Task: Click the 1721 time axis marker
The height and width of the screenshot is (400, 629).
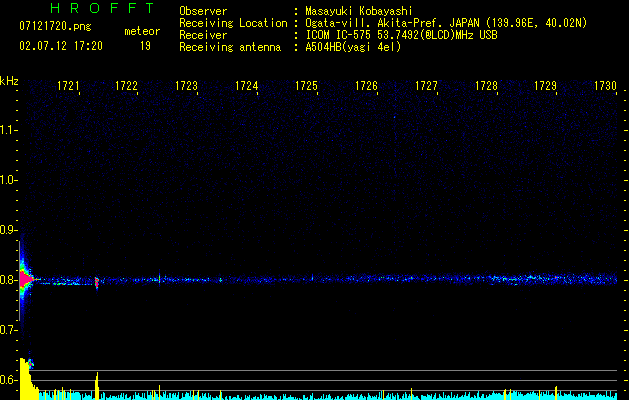Action: (68, 86)
